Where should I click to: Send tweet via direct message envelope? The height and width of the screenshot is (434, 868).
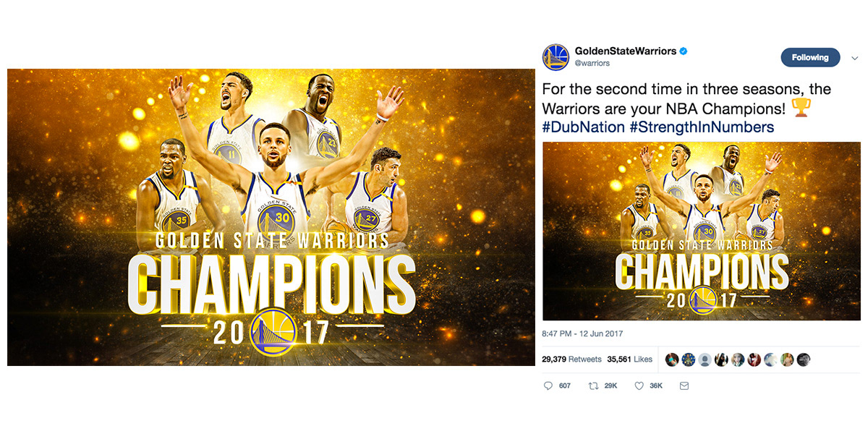click(684, 386)
